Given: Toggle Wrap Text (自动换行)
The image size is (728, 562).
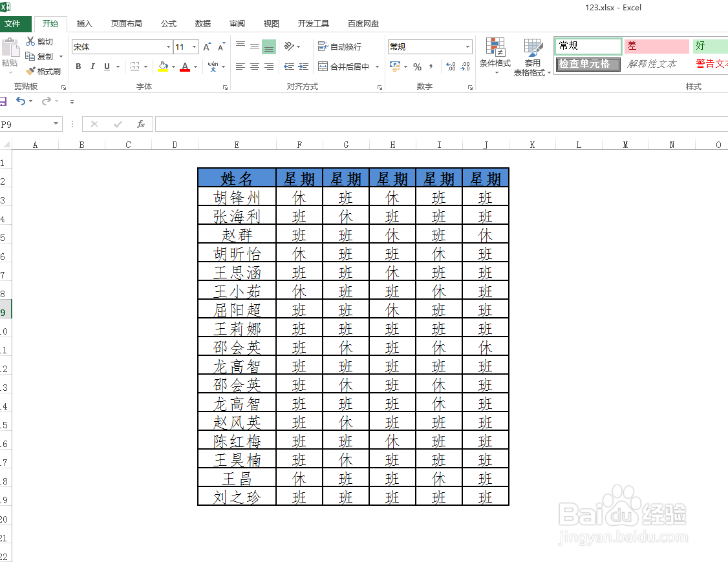Looking at the screenshot, I should coord(340,47).
